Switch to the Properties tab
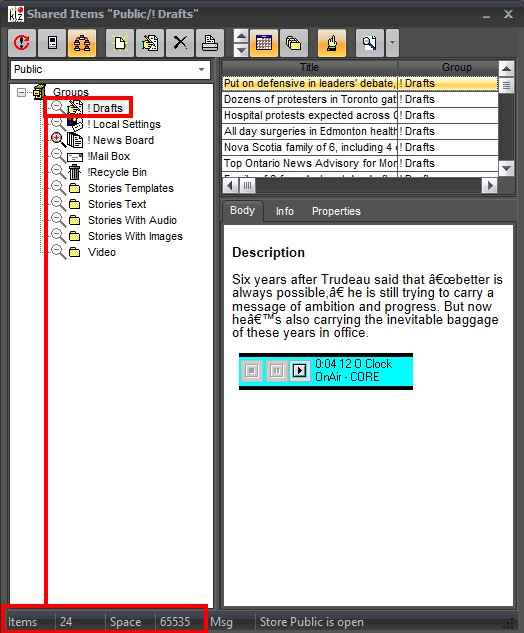This screenshot has height=633, width=524. [x=336, y=211]
